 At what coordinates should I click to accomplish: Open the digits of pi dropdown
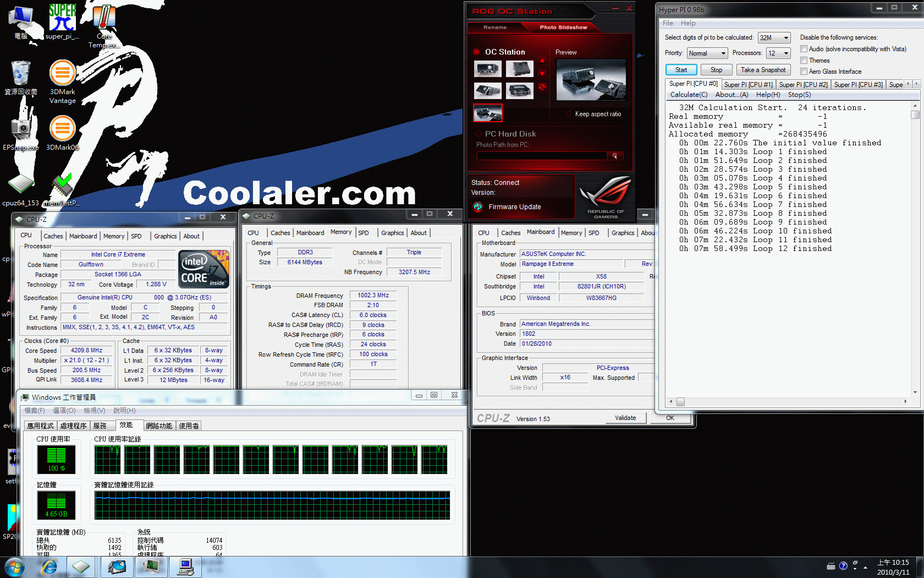pos(774,37)
